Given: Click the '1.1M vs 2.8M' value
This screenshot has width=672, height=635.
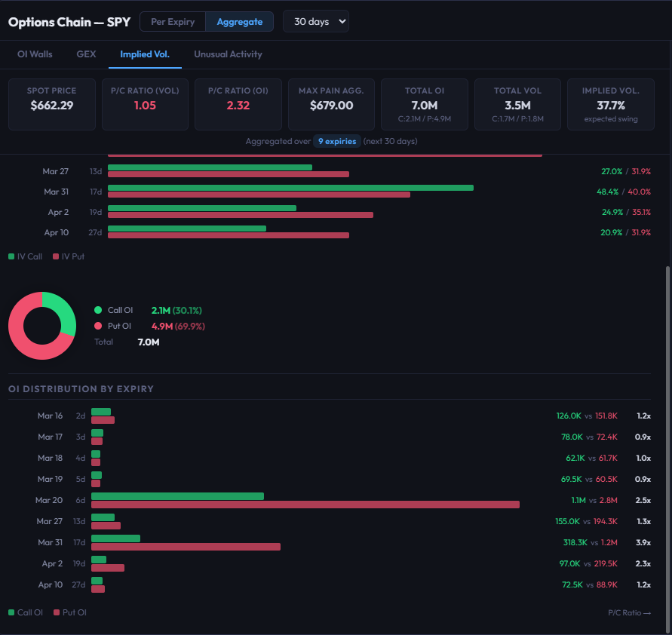Looking at the screenshot, I should coord(594,501).
